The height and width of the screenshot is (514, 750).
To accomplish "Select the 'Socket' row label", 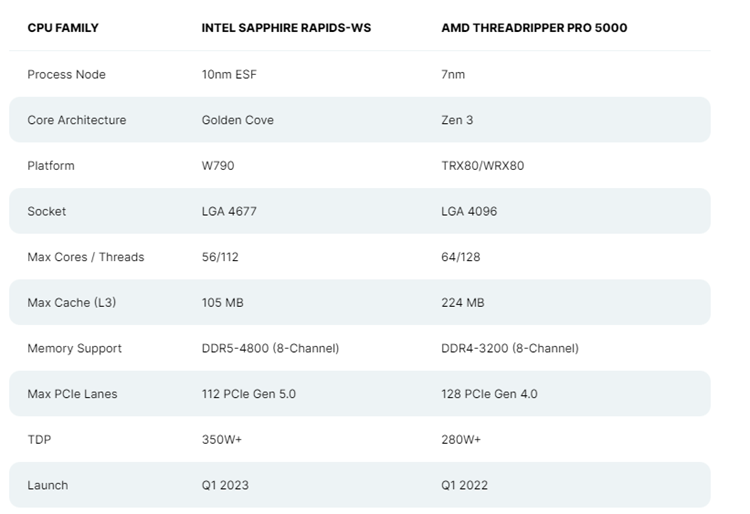I will (46, 211).
